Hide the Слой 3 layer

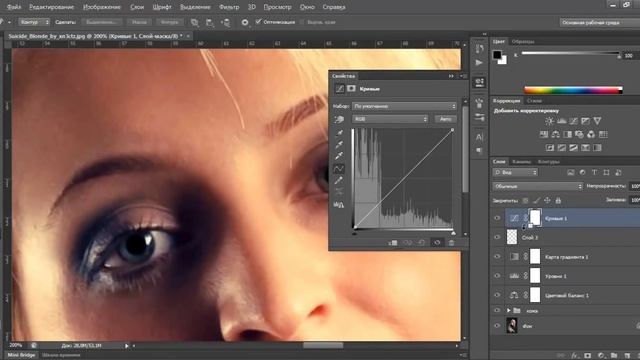tap(497, 237)
